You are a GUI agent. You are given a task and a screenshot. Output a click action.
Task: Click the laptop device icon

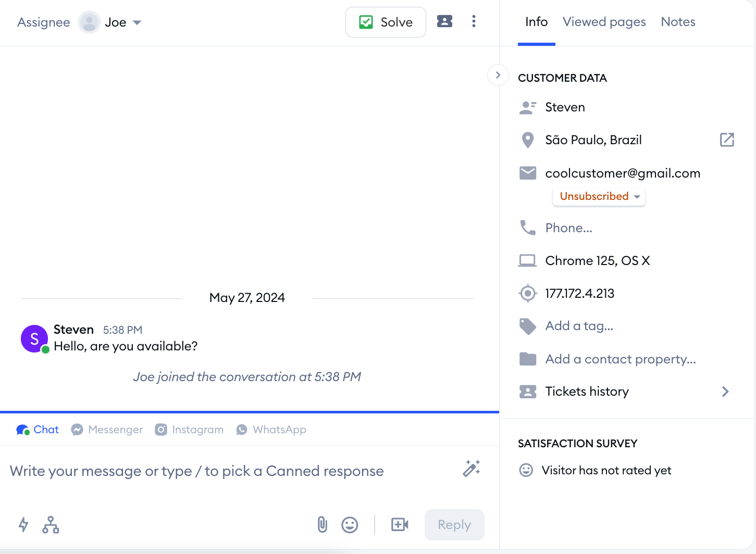pyautogui.click(x=527, y=260)
